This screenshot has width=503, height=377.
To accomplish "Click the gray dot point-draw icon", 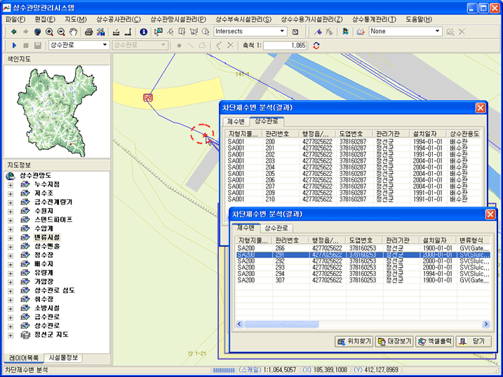I will coord(179,45).
